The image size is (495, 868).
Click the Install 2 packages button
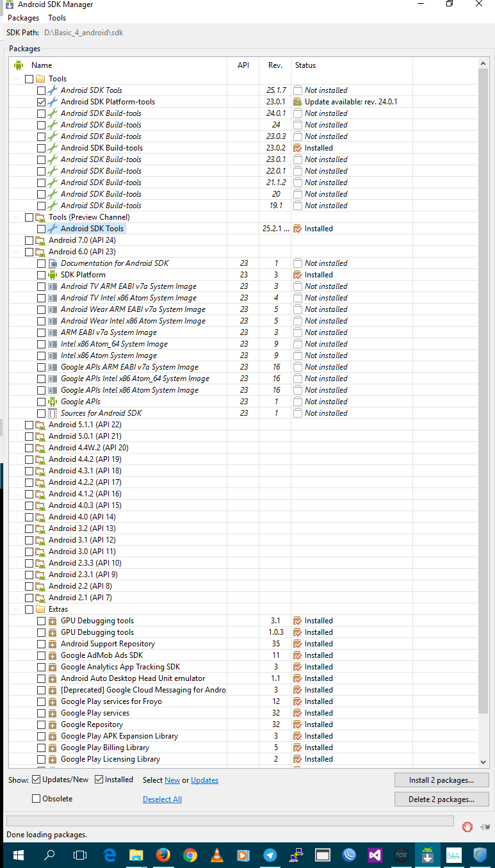pyautogui.click(x=441, y=780)
